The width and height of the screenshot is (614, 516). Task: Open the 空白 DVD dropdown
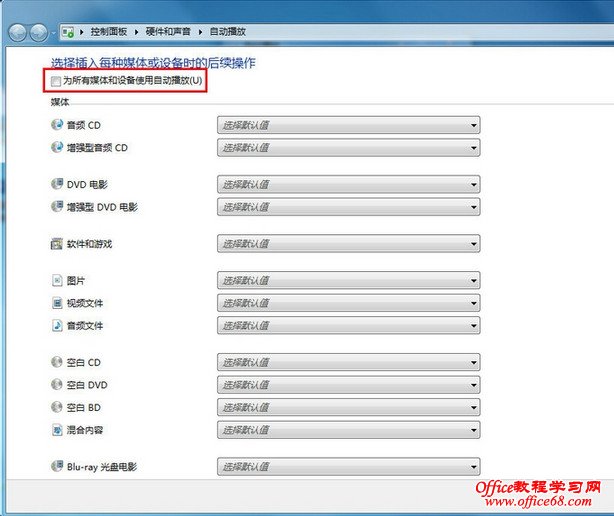349,385
